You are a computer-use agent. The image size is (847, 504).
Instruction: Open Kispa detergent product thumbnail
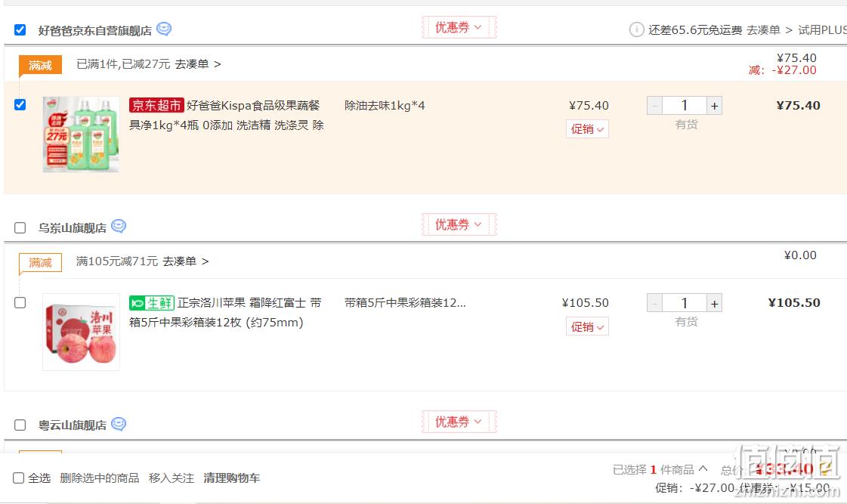pos(81,135)
